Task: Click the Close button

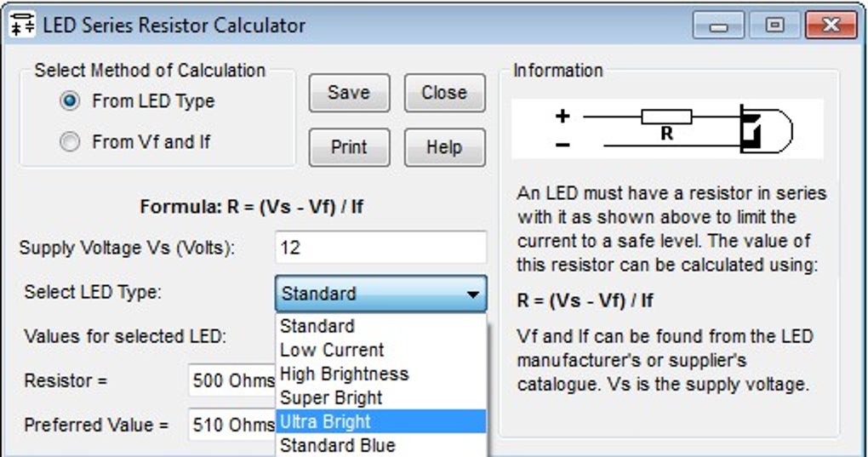Action: tap(444, 93)
